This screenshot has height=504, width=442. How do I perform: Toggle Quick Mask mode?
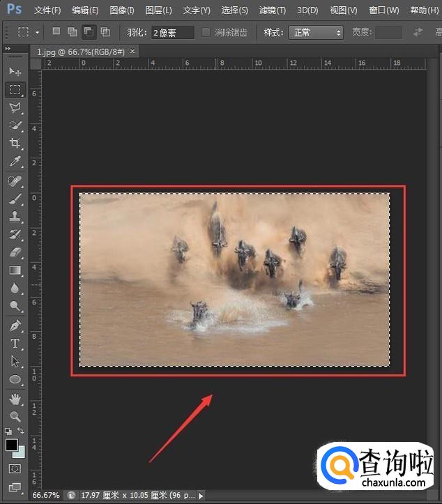coord(15,469)
